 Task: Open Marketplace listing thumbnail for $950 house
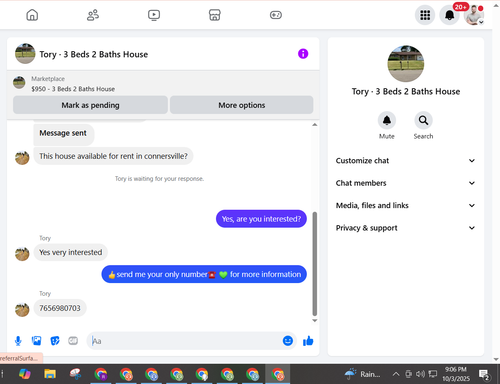(19, 83)
